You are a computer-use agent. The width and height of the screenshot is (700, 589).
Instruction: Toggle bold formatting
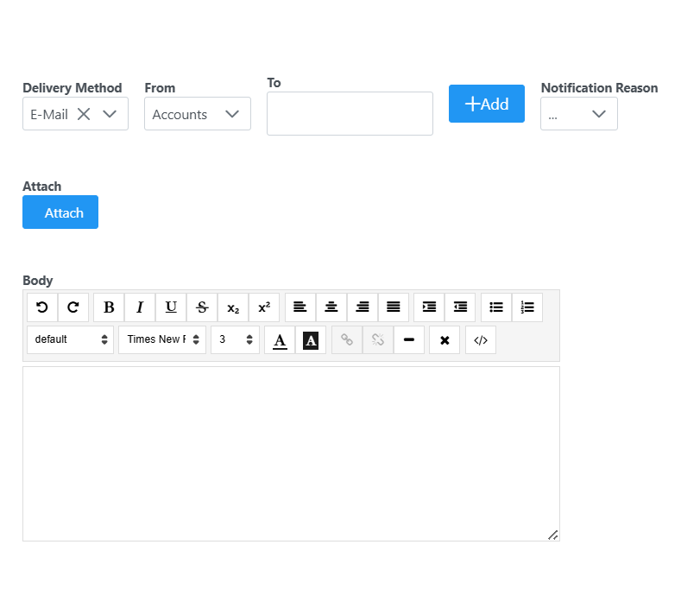coord(109,307)
